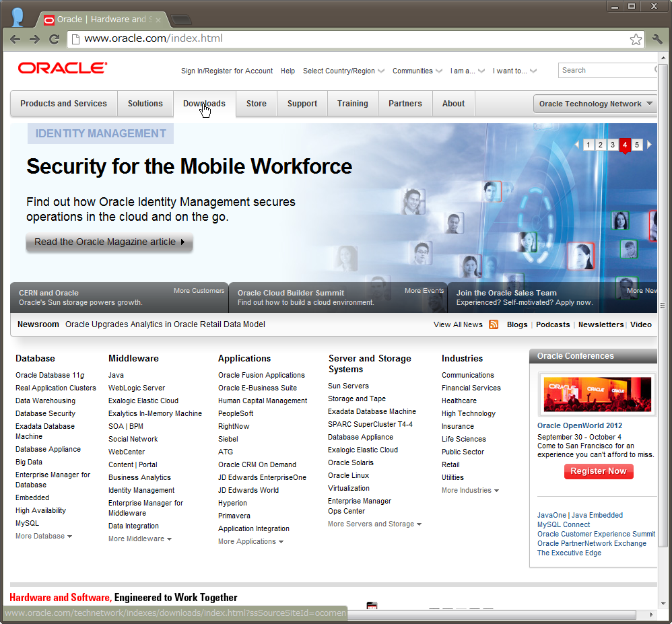
Task: Open the Newsroom headline about Retail Data Model
Action: click(x=165, y=324)
